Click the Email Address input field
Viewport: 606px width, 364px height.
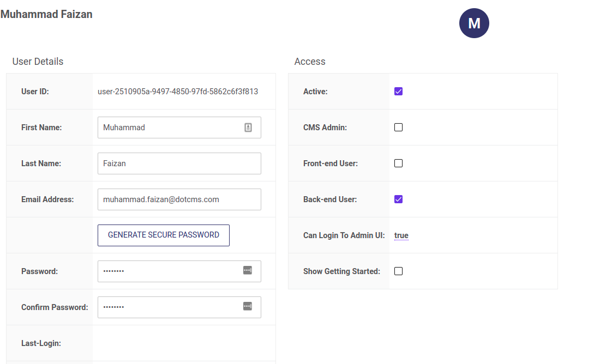(x=179, y=199)
